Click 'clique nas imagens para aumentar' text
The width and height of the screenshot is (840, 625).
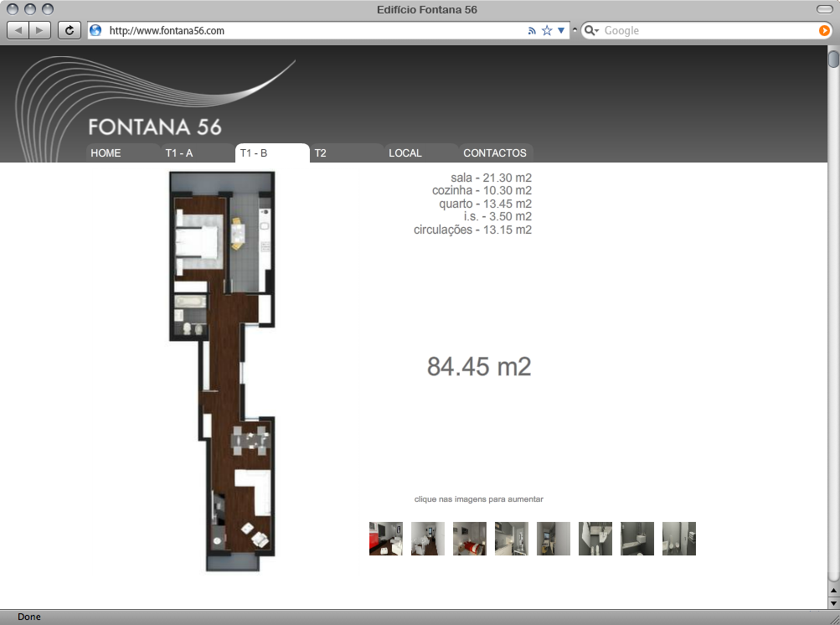pyautogui.click(x=478, y=499)
